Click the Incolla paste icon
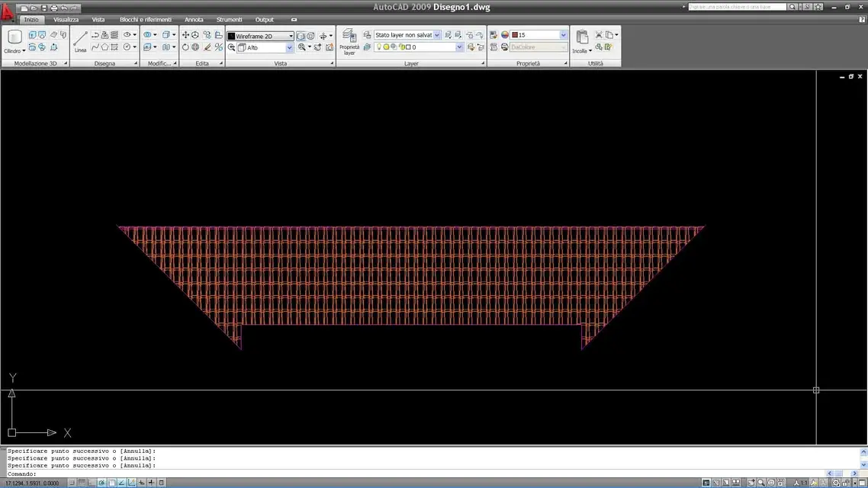The height and width of the screenshot is (488, 868). coord(582,37)
